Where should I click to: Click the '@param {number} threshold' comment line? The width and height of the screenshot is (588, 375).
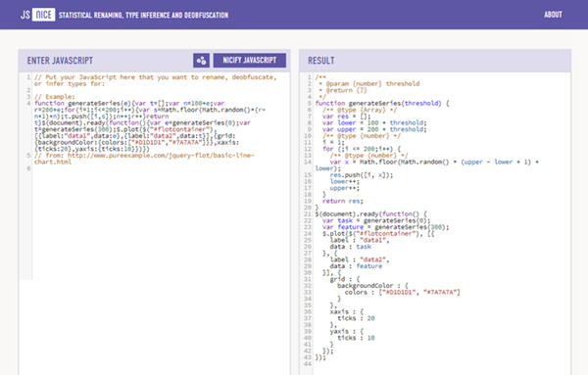369,83
